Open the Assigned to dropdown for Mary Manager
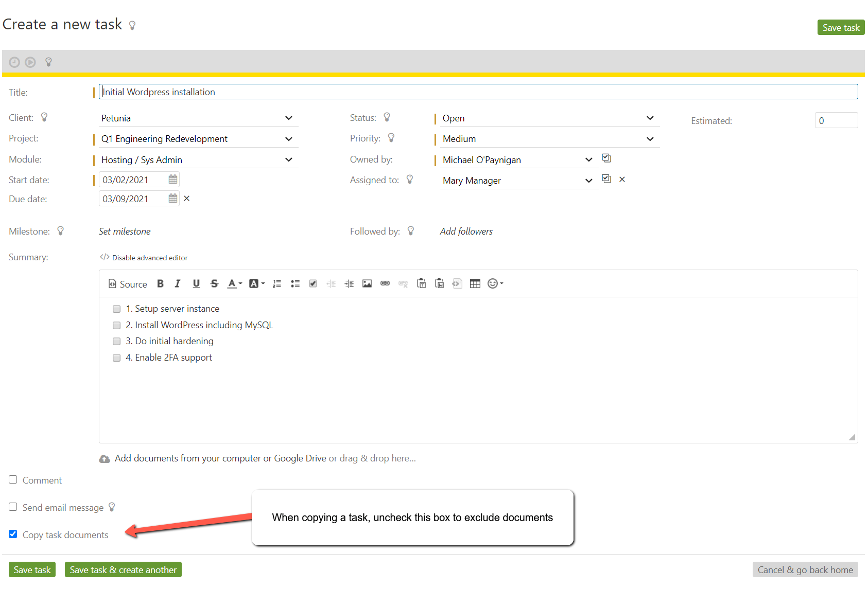868x589 pixels. pyautogui.click(x=588, y=180)
